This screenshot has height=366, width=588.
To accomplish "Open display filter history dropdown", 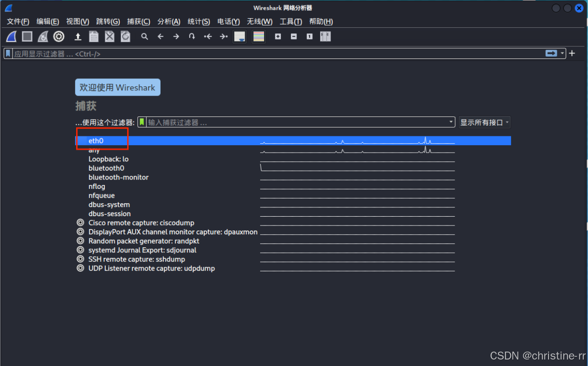I will click(x=562, y=53).
